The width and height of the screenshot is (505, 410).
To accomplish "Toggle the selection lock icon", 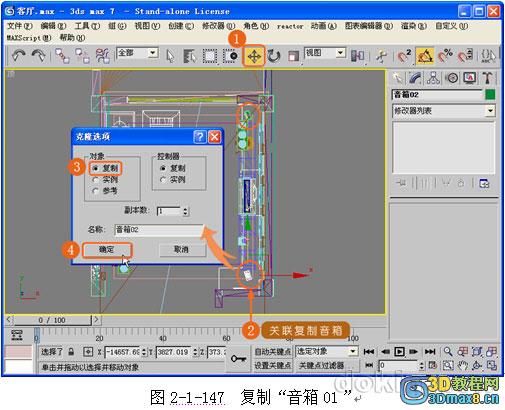I will click(71, 352).
